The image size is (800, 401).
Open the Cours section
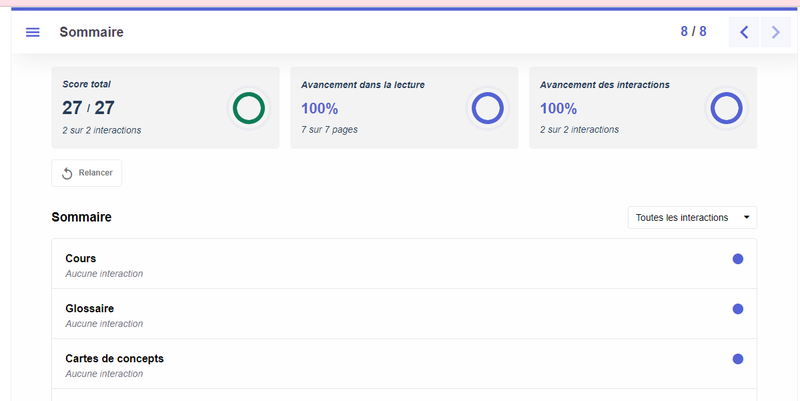click(x=81, y=259)
